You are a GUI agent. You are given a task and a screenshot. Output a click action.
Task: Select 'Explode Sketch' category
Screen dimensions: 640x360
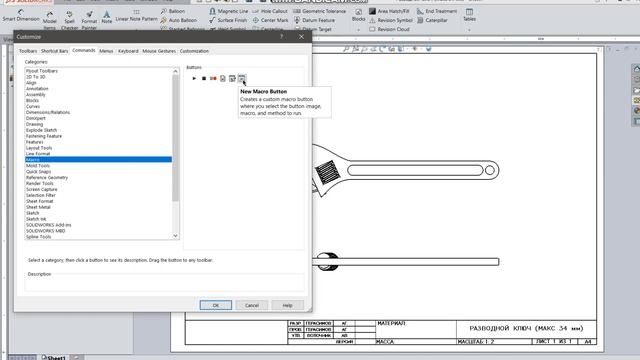[x=42, y=130]
